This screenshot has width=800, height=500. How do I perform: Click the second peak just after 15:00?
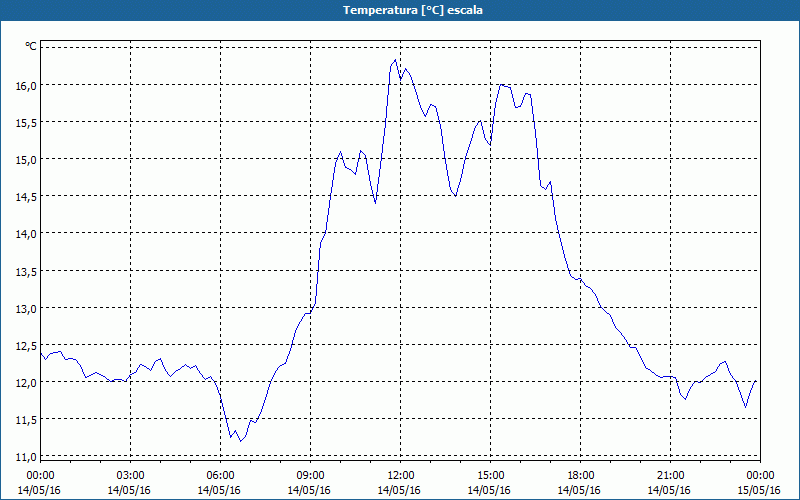(x=502, y=85)
